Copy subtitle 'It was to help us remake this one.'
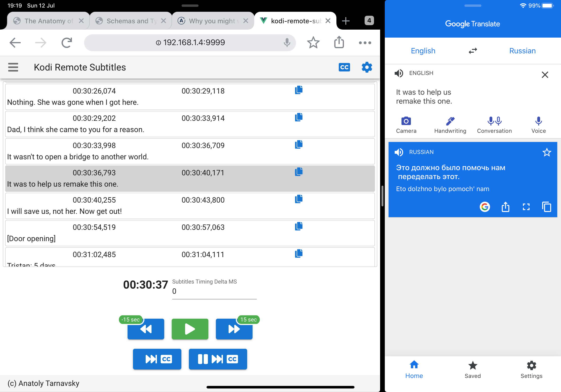Viewport: 561px width, 392px height. tap(299, 172)
